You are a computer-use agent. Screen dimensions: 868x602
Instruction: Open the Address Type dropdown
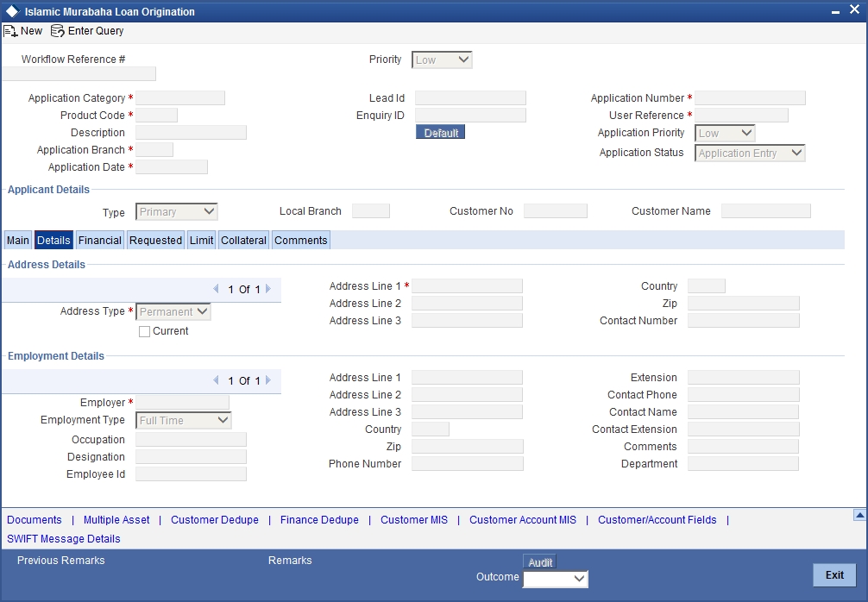click(x=173, y=311)
